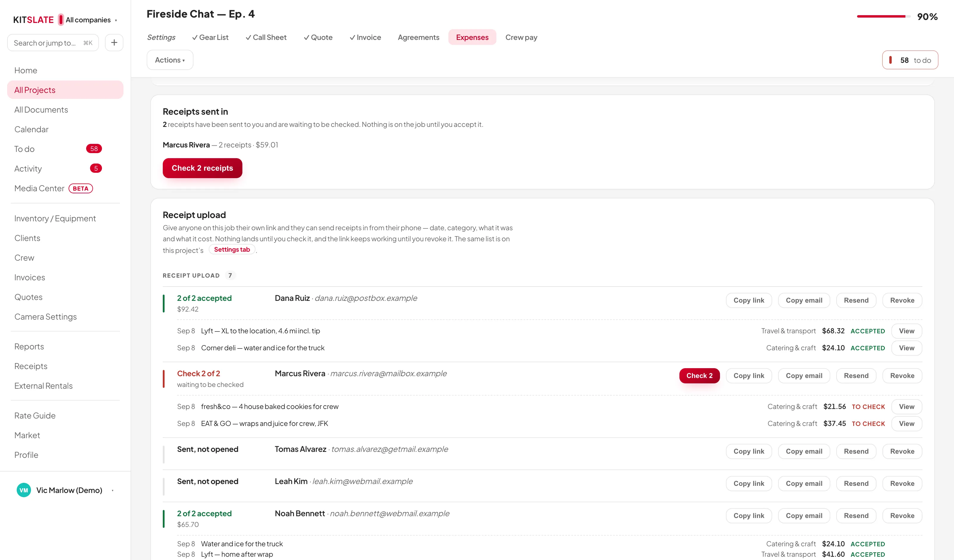The image size is (954, 560).
Task: Click the 58 to do button
Action: pyautogui.click(x=910, y=60)
